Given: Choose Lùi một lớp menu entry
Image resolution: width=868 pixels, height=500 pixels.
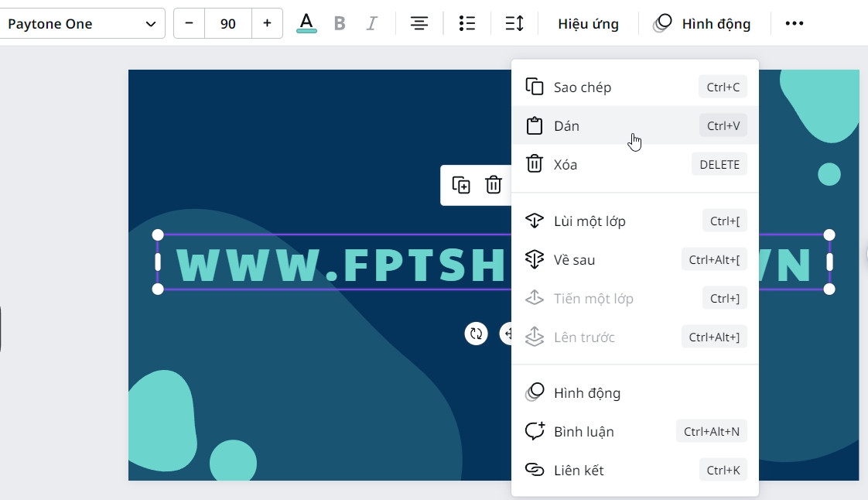Looking at the screenshot, I should coord(635,221).
